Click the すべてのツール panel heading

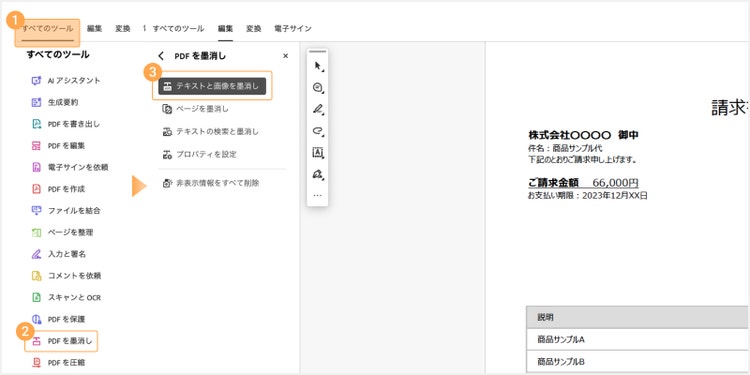(x=58, y=55)
